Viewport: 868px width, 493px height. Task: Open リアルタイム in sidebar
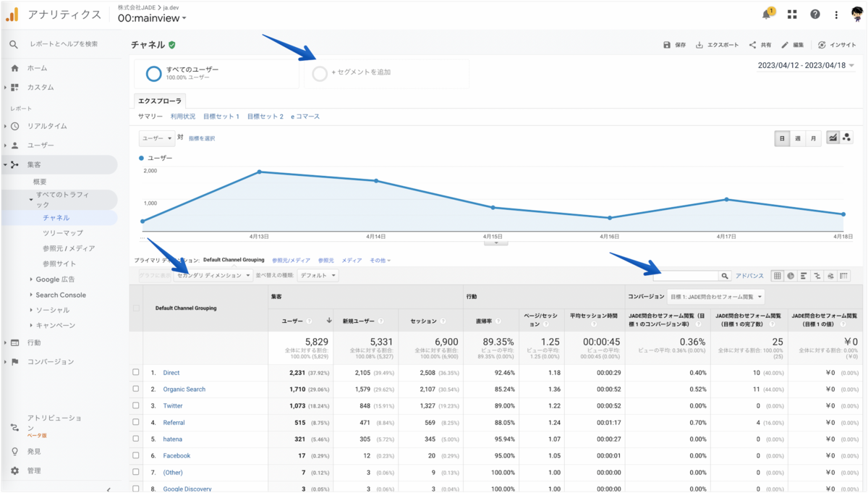click(x=47, y=126)
